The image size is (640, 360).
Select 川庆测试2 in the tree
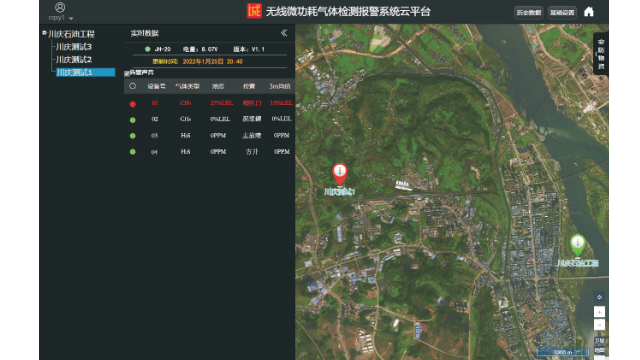pos(74,60)
